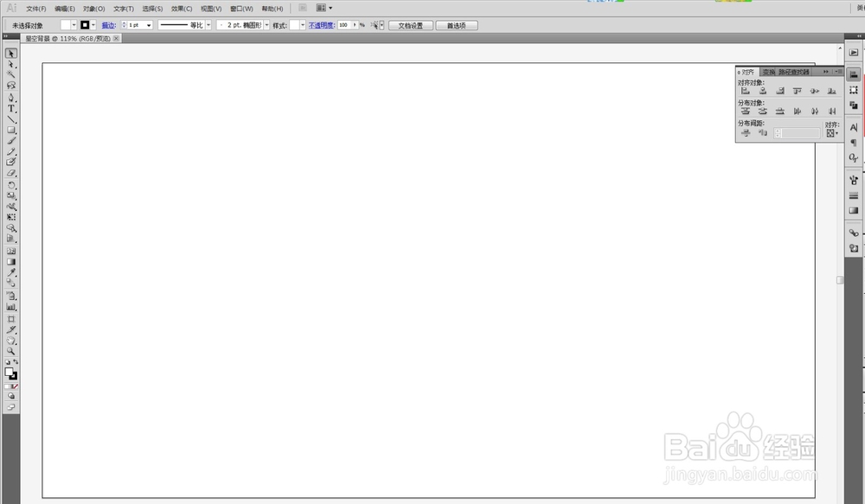Image resolution: width=865 pixels, height=504 pixels.
Task: Close the 星空背景 document tab
Action: click(117, 39)
